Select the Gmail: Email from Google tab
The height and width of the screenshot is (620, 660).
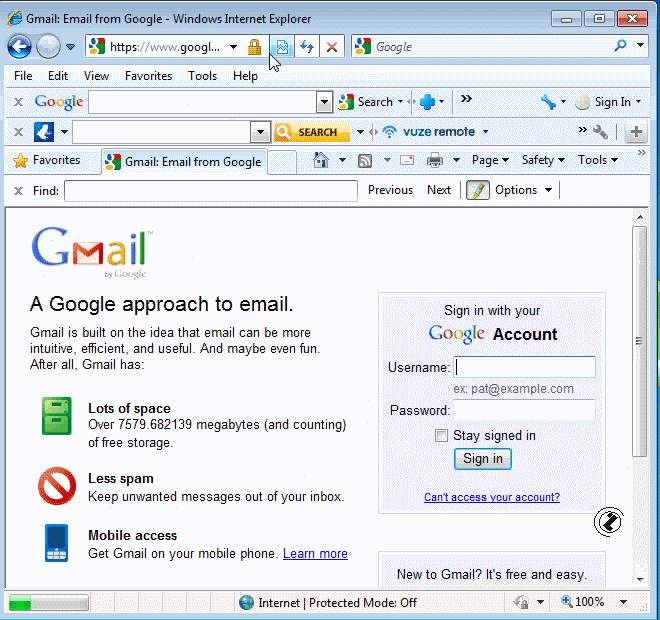tap(184, 162)
